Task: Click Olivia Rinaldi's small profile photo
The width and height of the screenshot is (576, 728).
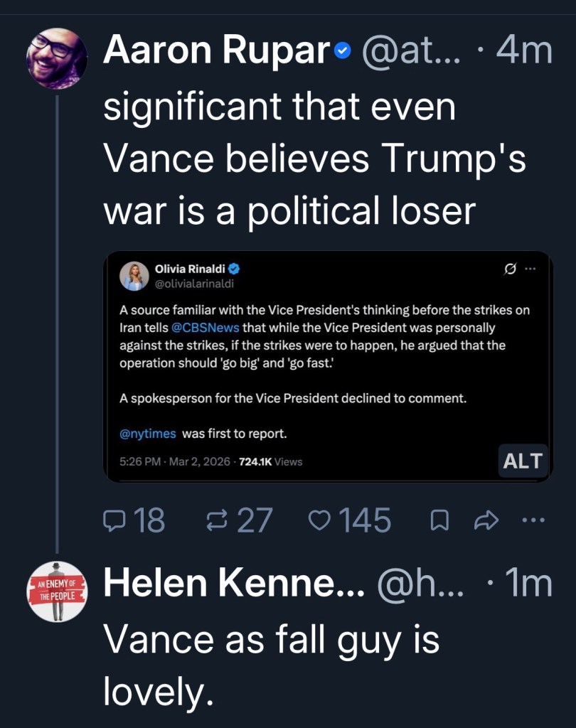Action: [134, 277]
